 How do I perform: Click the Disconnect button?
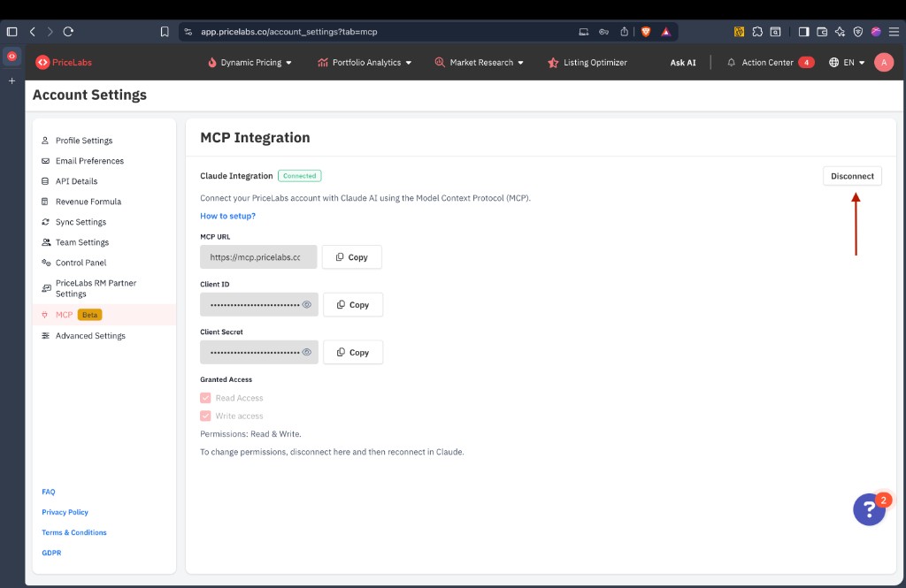[852, 176]
